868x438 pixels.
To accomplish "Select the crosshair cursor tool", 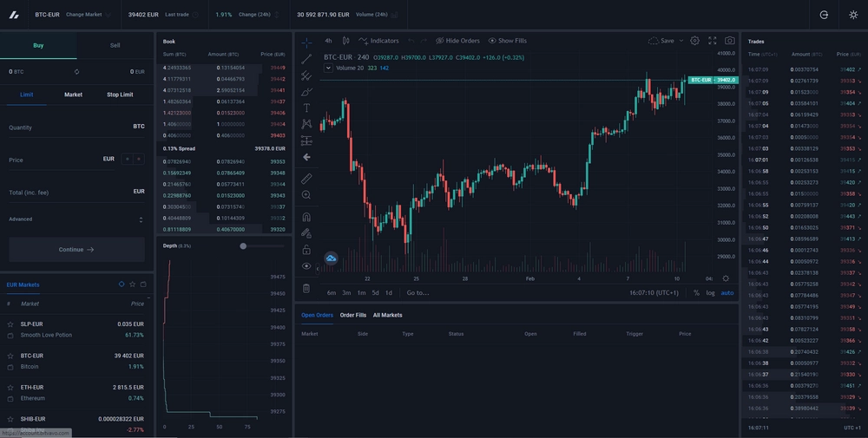I will point(306,42).
